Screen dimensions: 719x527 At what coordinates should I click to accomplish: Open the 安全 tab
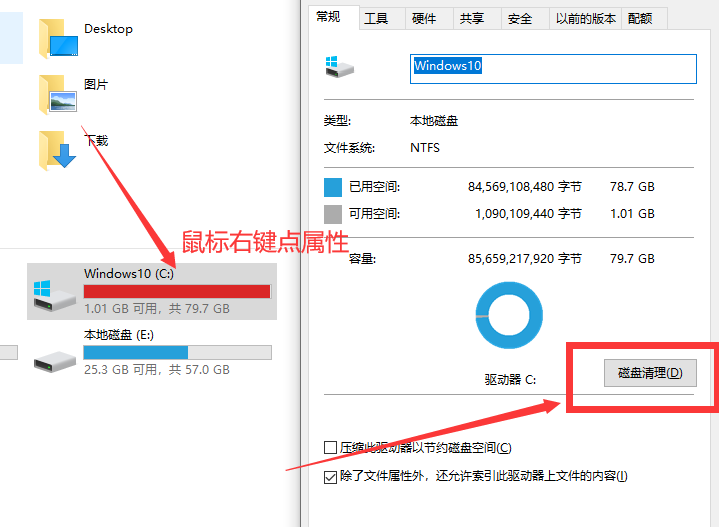(520, 18)
